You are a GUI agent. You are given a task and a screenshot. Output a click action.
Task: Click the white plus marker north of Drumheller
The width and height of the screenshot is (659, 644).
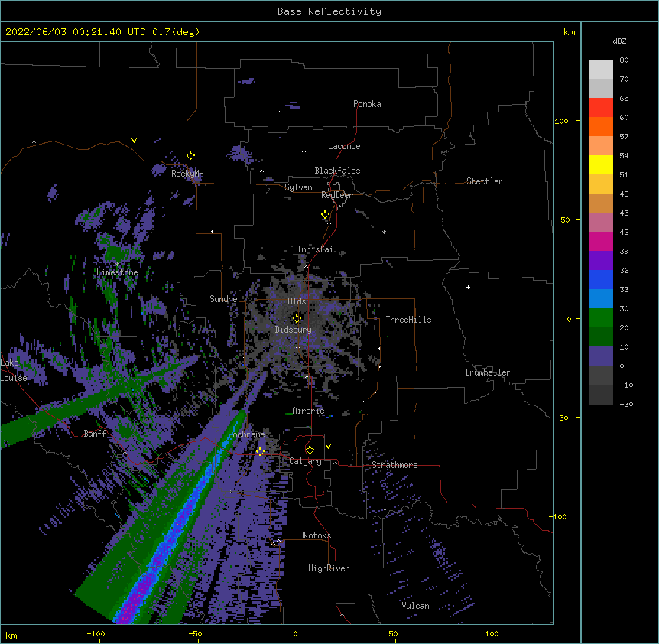468,287
